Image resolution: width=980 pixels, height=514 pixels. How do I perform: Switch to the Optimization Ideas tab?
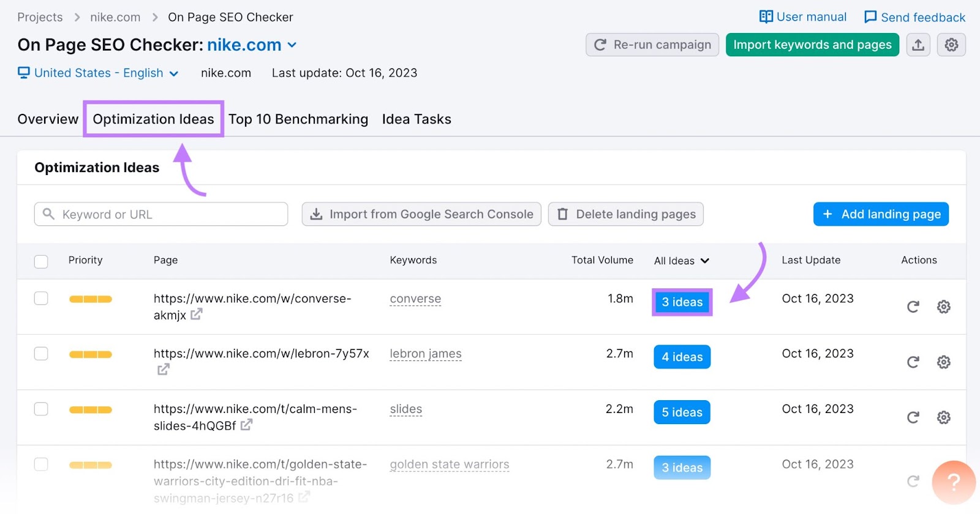pyautogui.click(x=153, y=119)
